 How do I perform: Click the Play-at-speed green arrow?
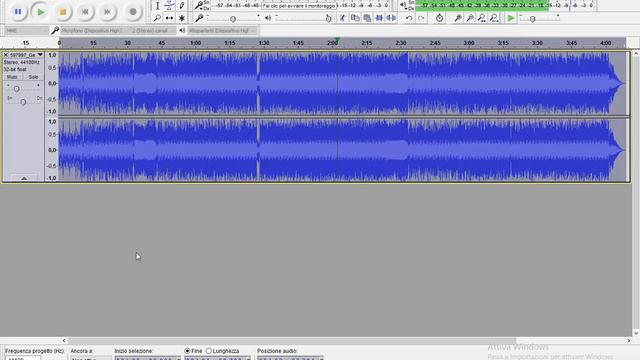(511, 18)
